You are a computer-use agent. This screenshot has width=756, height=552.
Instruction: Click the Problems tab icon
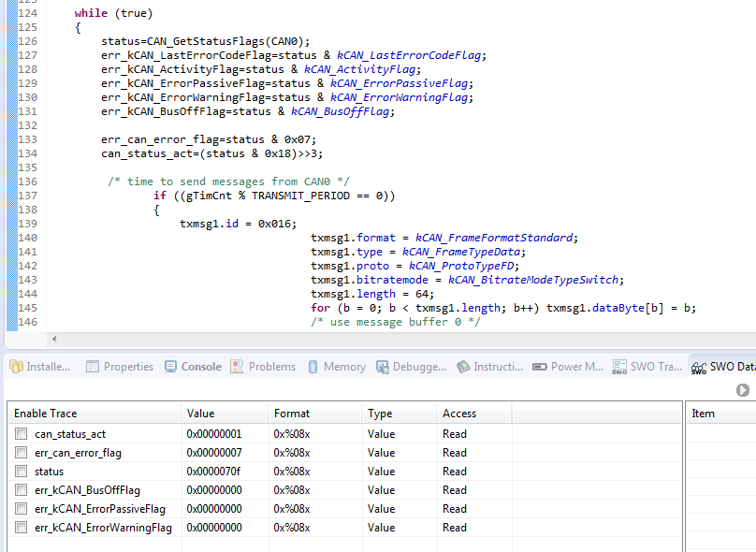(x=237, y=367)
